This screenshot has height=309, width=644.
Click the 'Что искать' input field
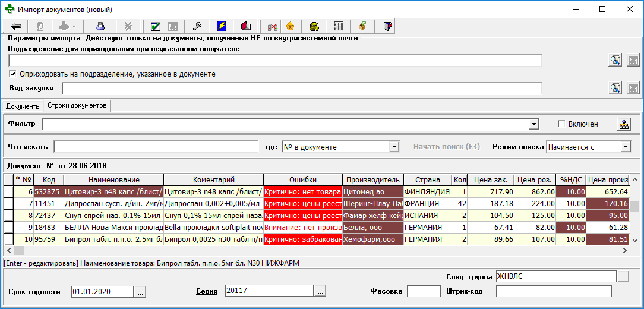tap(156, 147)
